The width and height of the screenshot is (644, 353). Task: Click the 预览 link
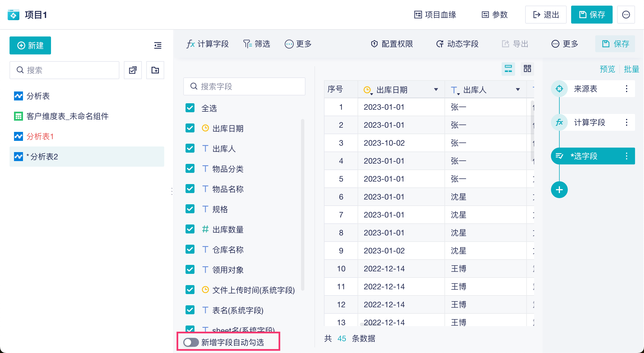point(607,69)
